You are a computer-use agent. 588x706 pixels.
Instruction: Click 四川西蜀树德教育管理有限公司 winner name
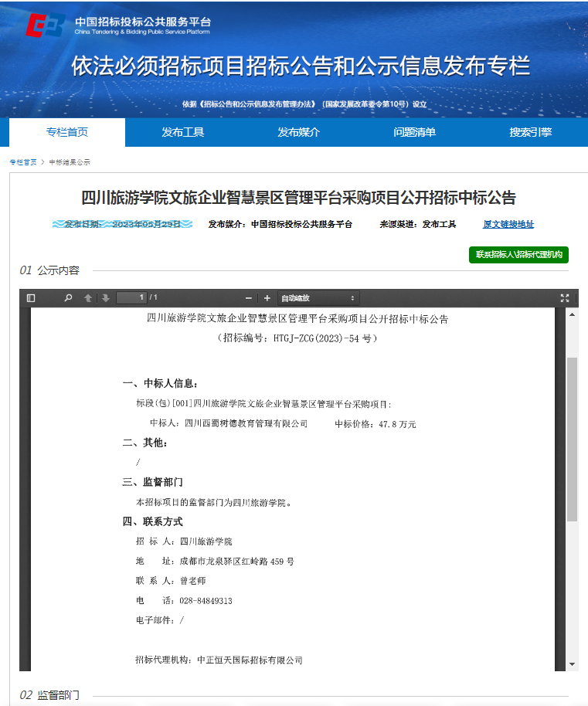[x=246, y=424]
